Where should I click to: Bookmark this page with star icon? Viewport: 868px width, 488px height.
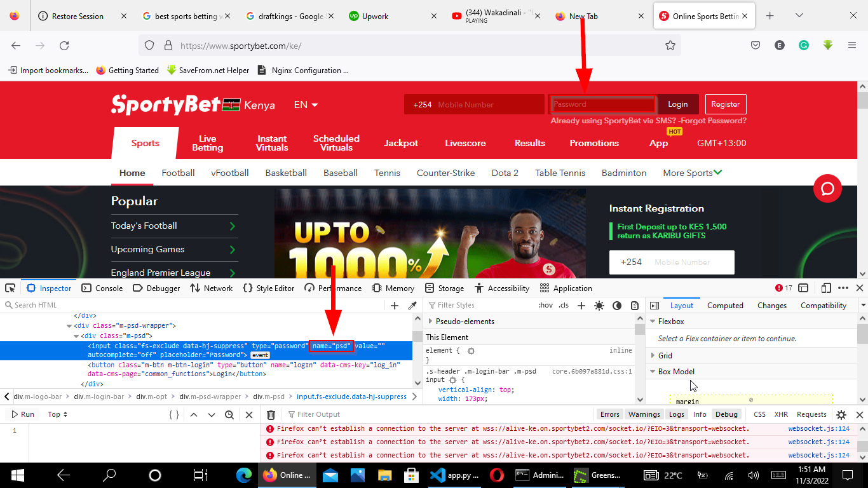click(x=670, y=45)
